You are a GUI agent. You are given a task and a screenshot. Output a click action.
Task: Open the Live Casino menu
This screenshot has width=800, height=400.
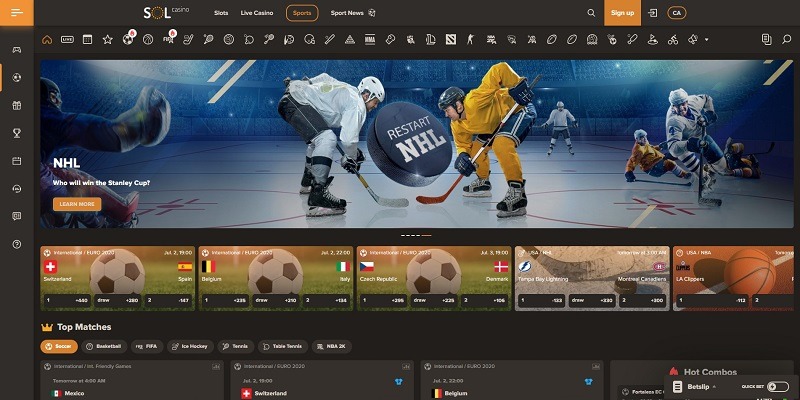coord(257,13)
